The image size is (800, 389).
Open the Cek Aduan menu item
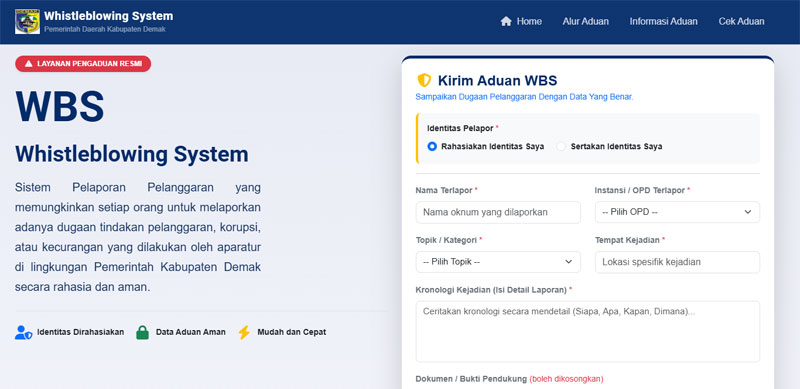(x=741, y=21)
